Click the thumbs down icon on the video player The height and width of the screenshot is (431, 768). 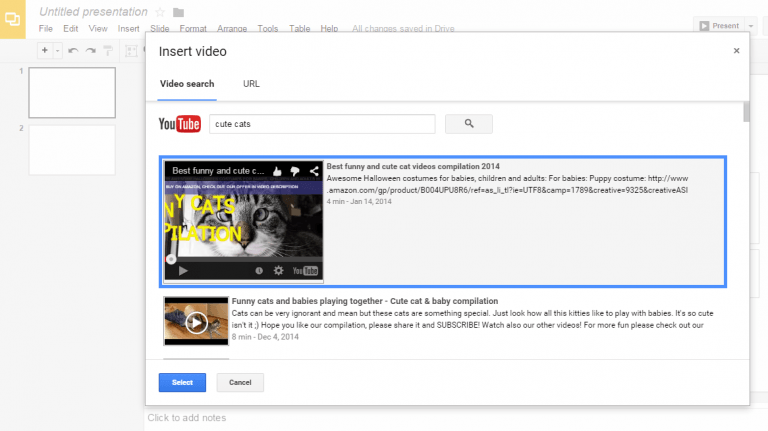pyautogui.click(x=297, y=171)
